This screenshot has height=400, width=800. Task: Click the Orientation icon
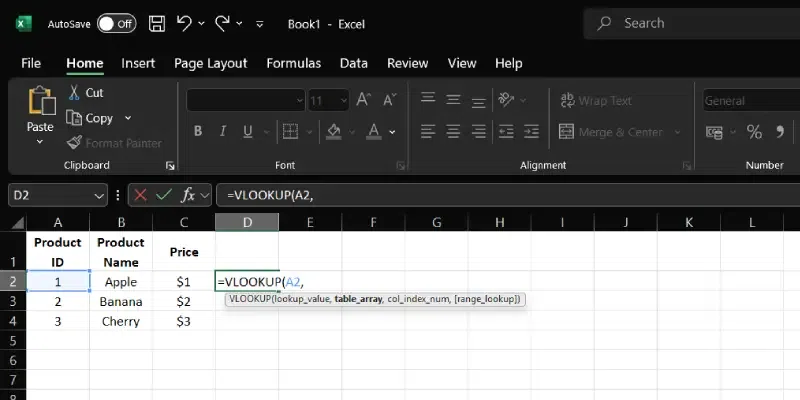(506, 99)
